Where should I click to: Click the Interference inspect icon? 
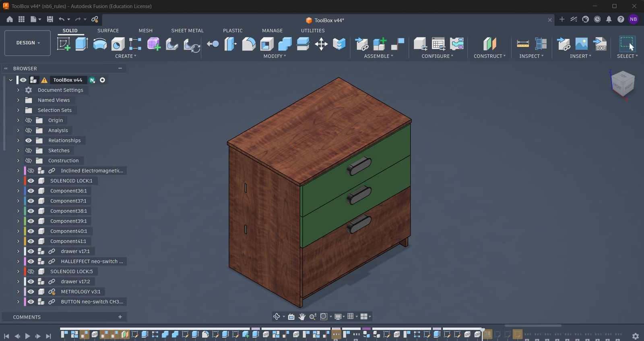click(x=541, y=44)
